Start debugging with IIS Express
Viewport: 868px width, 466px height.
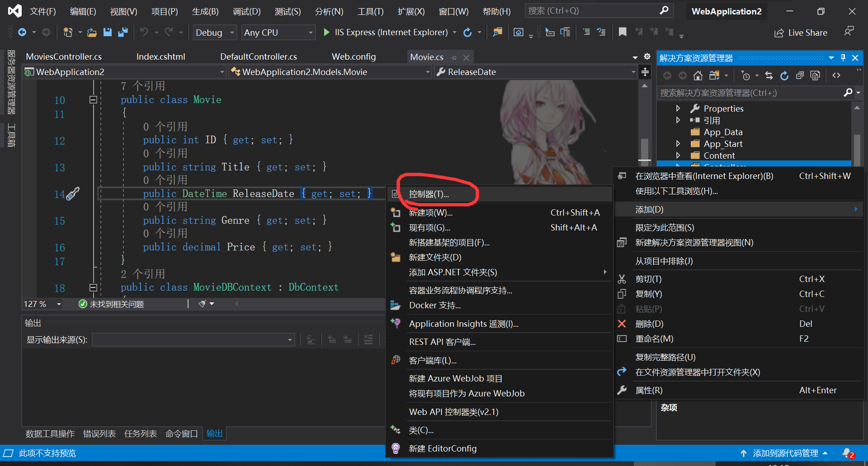pyautogui.click(x=326, y=32)
